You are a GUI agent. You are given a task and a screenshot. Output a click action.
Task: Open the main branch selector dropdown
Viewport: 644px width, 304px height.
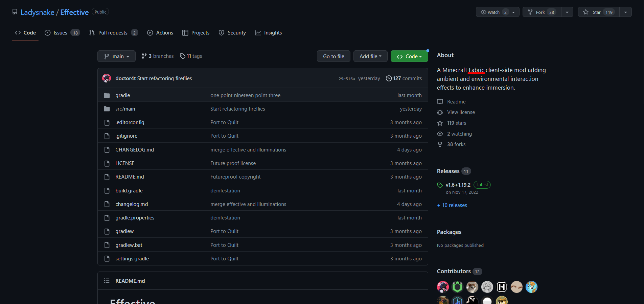[116, 56]
